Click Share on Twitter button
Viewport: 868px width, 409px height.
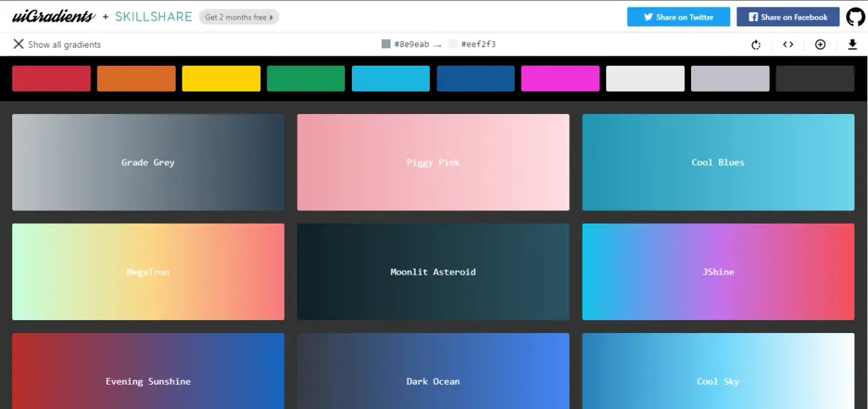pyautogui.click(x=678, y=17)
